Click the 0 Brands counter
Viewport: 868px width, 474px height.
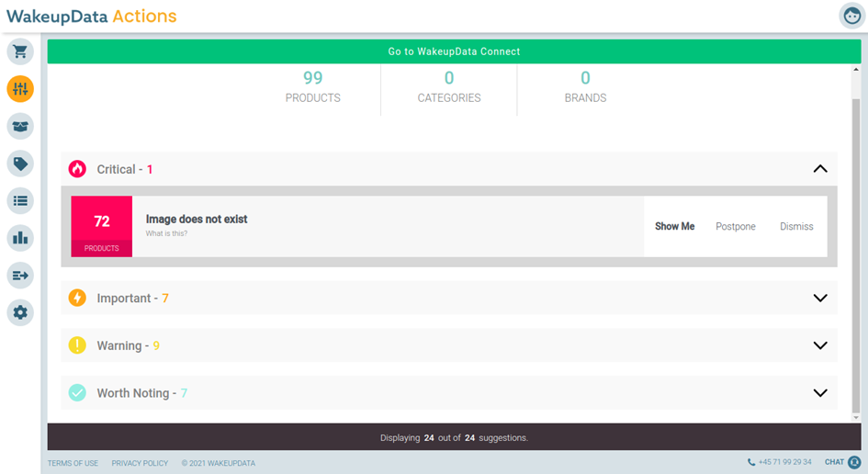[x=585, y=87]
